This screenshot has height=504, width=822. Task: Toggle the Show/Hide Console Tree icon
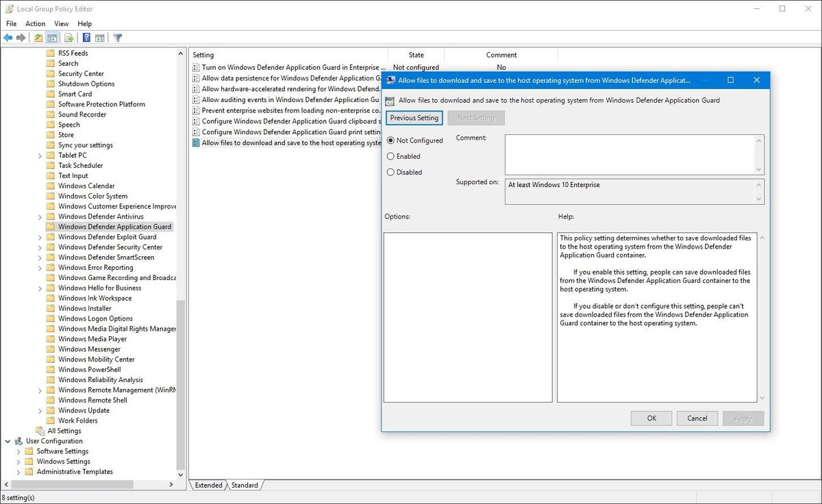[52, 37]
